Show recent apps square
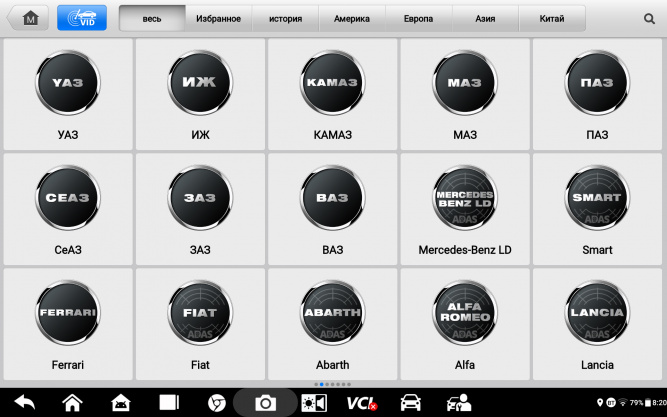Screen dimensions: 667x417 coord(169,402)
